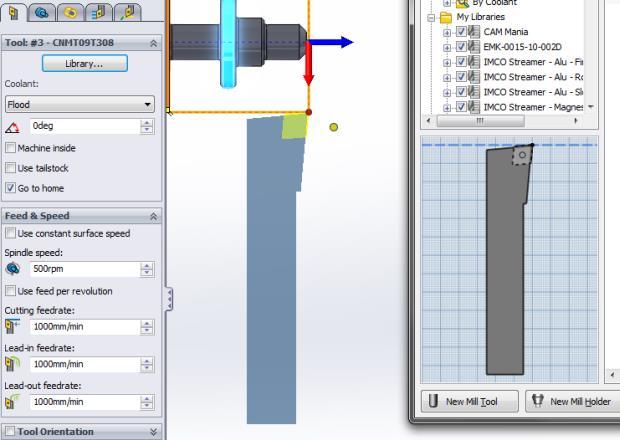Expand the IMCO Streamer Alu Fi node
This screenshot has height=440, width=620.
click(x=447, y=62)
